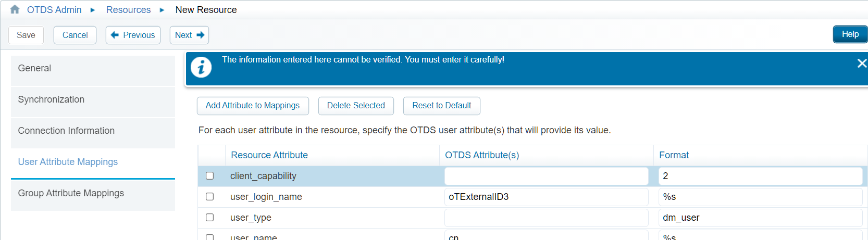868x240 pixels.
Task: Go to Next step
Action: [x=189, y=35]
